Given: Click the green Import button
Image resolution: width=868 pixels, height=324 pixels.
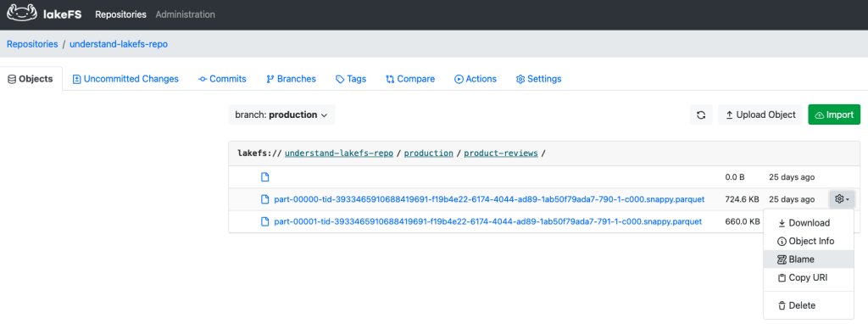Looking at the screenshot, I should [834, 115].
